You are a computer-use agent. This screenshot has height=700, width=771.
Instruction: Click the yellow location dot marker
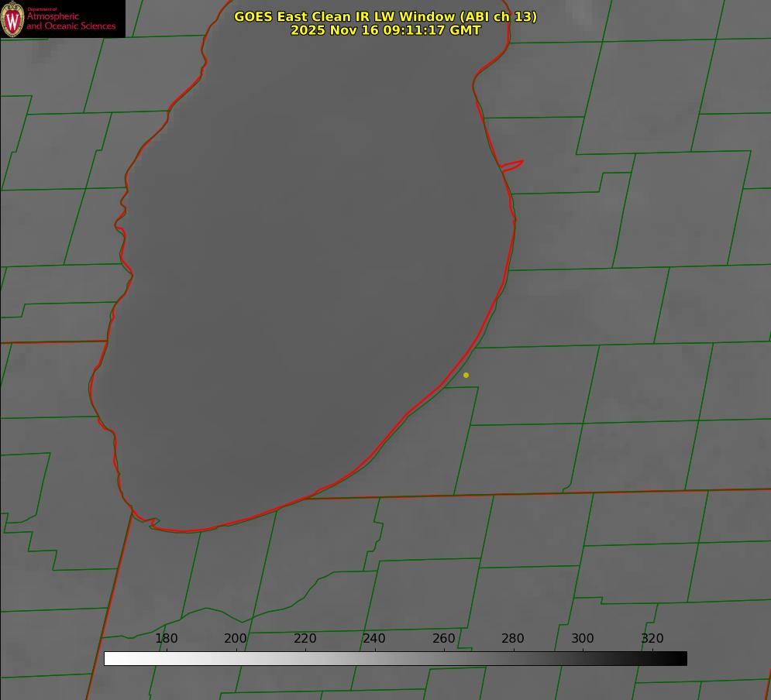[x=466, y=376]
